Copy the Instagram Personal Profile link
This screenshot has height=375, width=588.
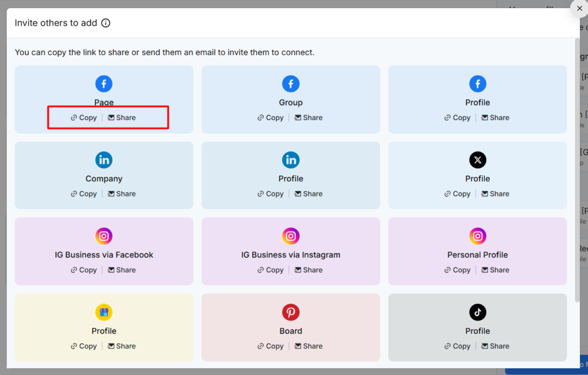click(x=457, y=270)
